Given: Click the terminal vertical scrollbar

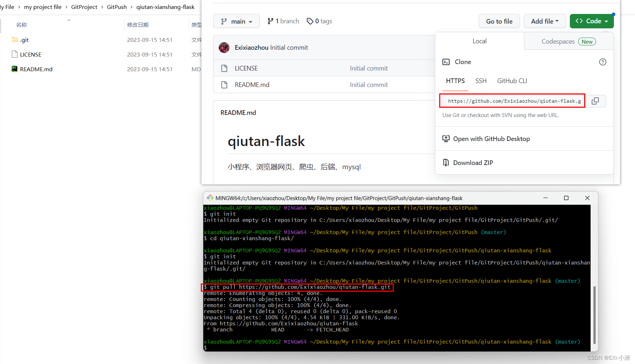Looking at the screenshot, I should [595, 315].
